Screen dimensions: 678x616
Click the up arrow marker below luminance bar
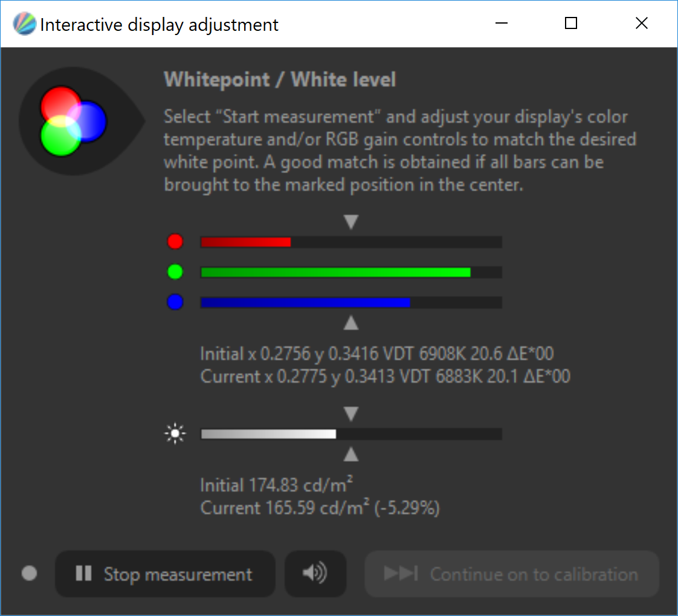click(351, 454)
